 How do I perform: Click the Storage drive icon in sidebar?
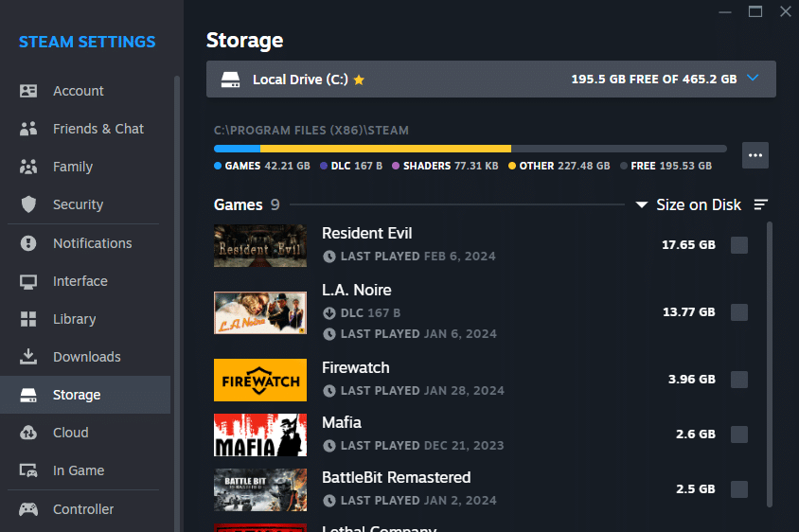(x=28, y=395)
